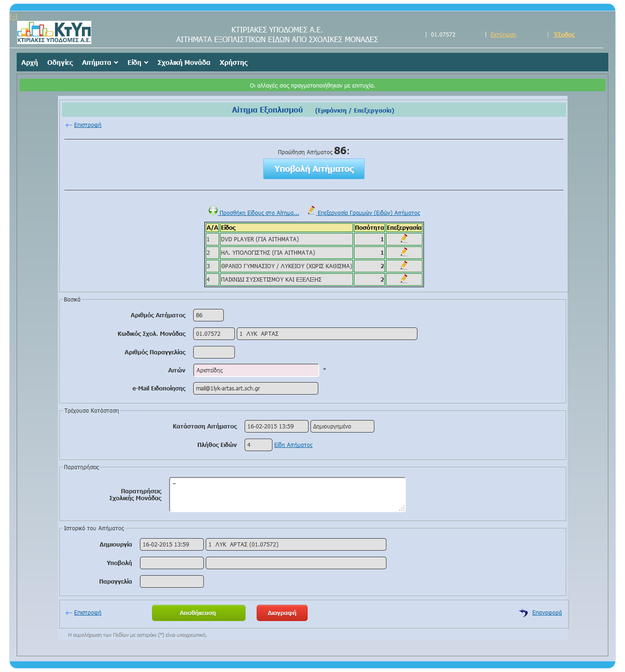Image resolution: width=625 pixels, height=672 pixels.
Task: Edit the ΘΡΑΝΙΟ ΓΥΜΝΑΣΙΟΥ row via pencil icon
Action: coord(404,266)
